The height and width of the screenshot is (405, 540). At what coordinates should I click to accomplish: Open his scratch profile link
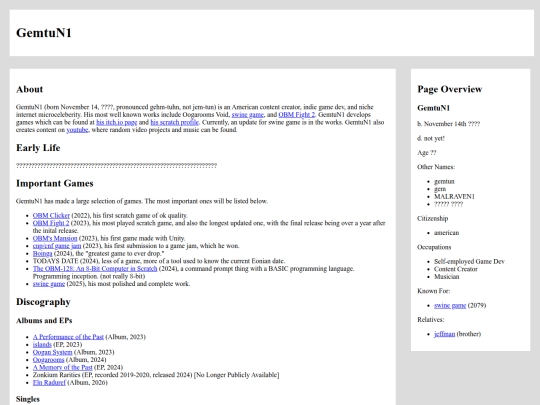click(x=174, y=122)
